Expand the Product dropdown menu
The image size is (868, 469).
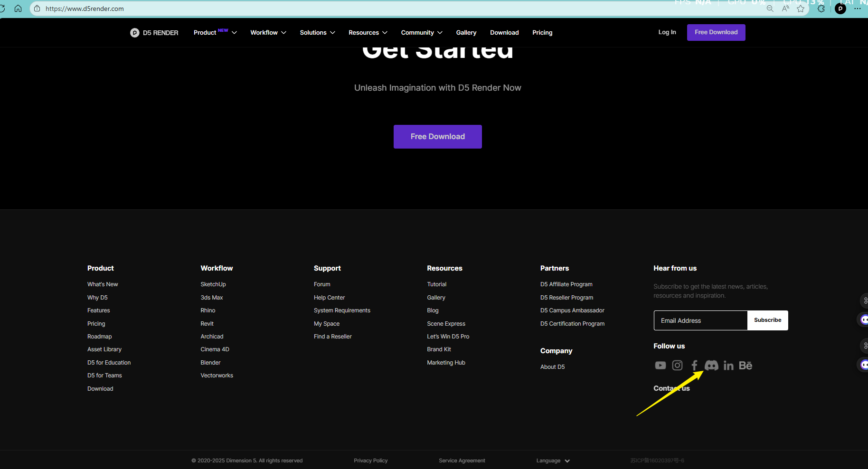point(215,32)
